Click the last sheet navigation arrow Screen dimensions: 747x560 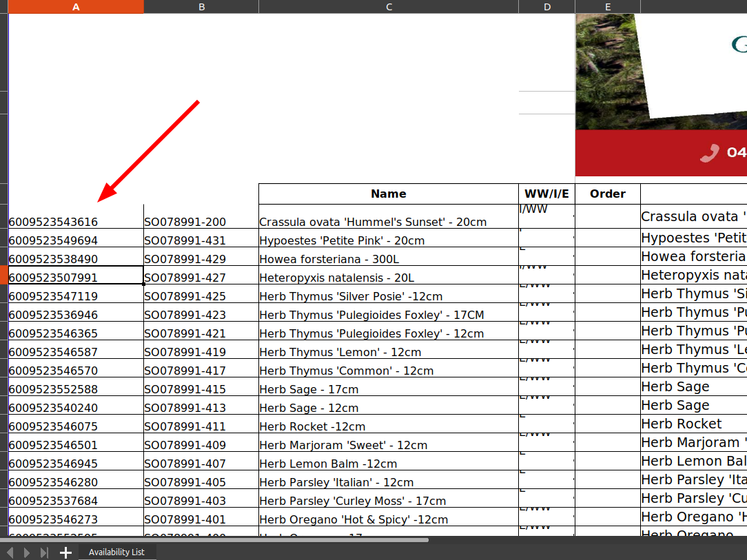tap(45, 552)
